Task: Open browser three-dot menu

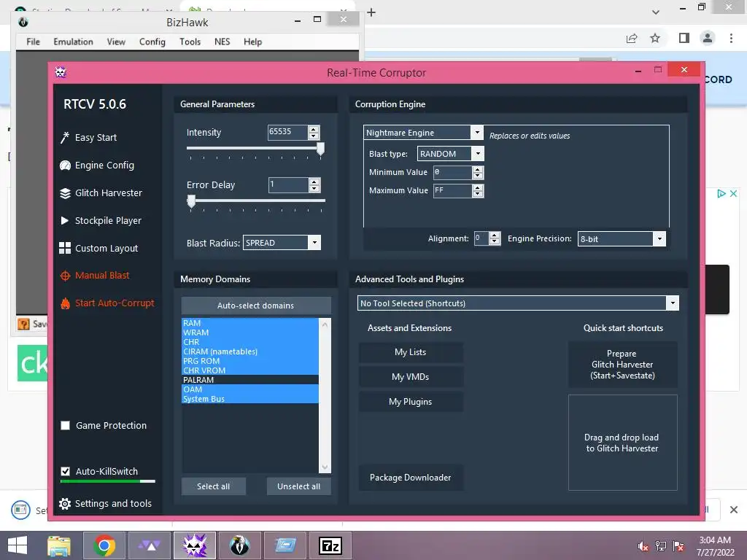Action: (x=731, y=38)
